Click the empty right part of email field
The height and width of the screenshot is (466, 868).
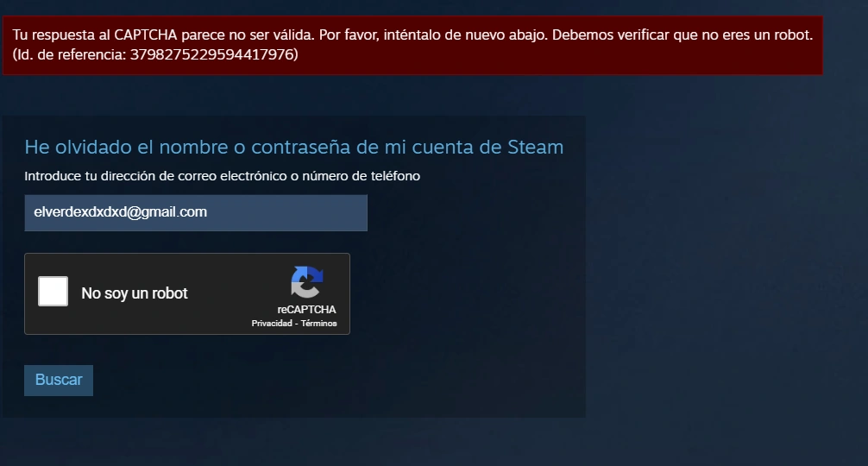pos(288,212)
